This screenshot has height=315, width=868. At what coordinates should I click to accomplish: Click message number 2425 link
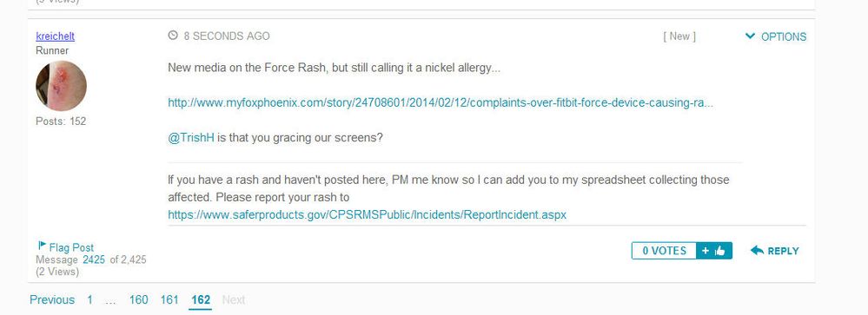(x=94, y=259)
